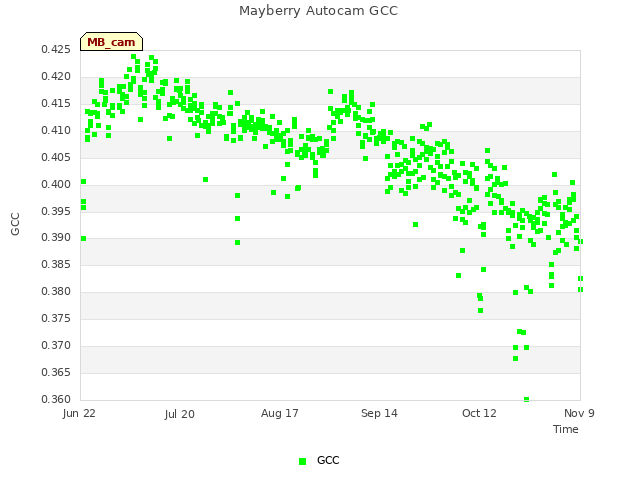The width and height of the screenshot is (640, 480).
Task: Click the chart title Mayberry Autocam GCC
Action: click(x=318, y=11)
